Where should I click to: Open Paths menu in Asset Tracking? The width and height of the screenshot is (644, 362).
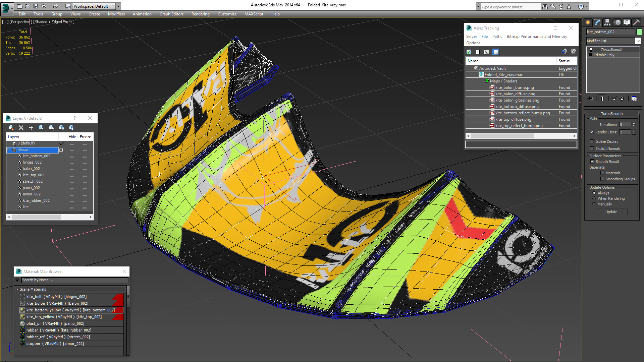tap(497, 37)
